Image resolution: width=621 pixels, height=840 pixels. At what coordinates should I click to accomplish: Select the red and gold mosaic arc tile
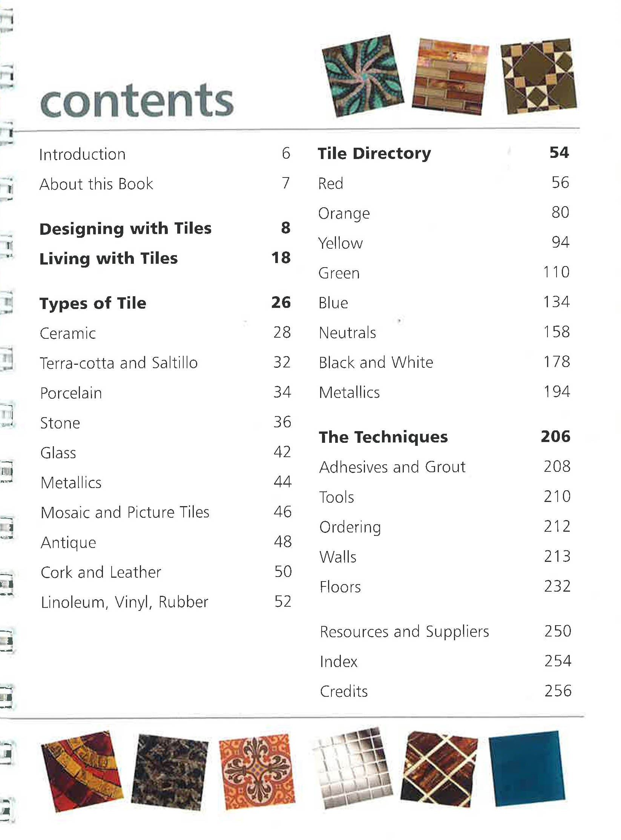point(82,771)
